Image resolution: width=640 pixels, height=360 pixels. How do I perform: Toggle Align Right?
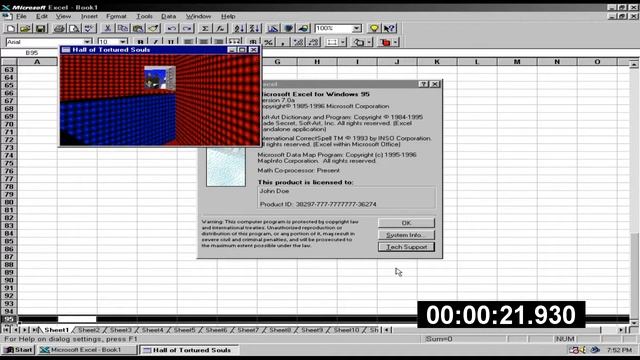click(219, 42)
